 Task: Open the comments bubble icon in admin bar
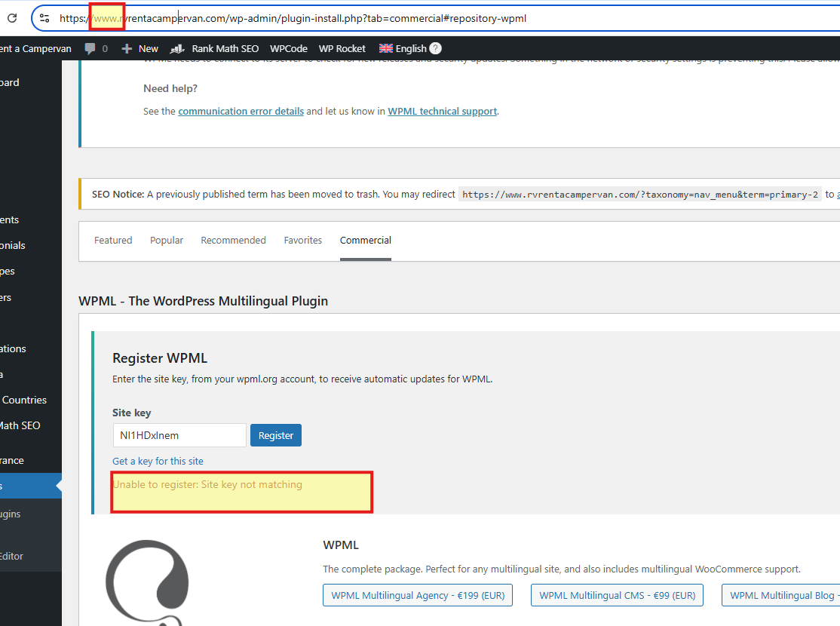click(x=90, y=49)
